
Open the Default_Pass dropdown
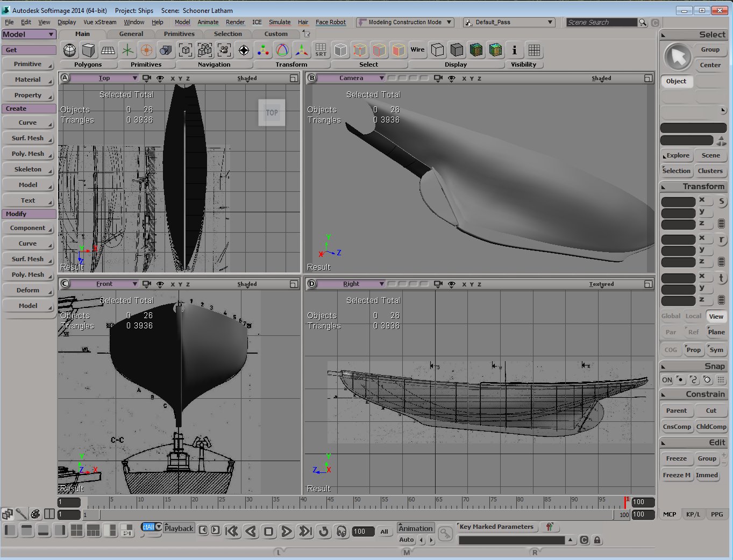[x=508, y=23]
